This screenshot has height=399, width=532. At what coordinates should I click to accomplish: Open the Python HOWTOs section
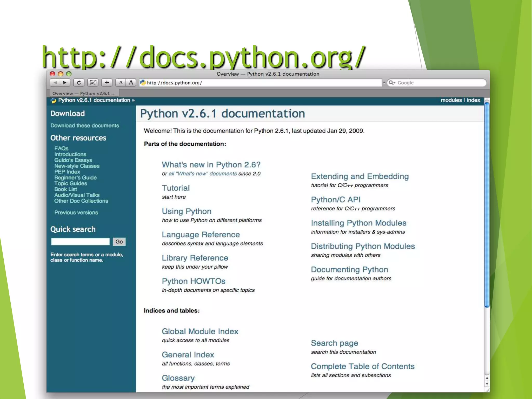click(194, 281)
